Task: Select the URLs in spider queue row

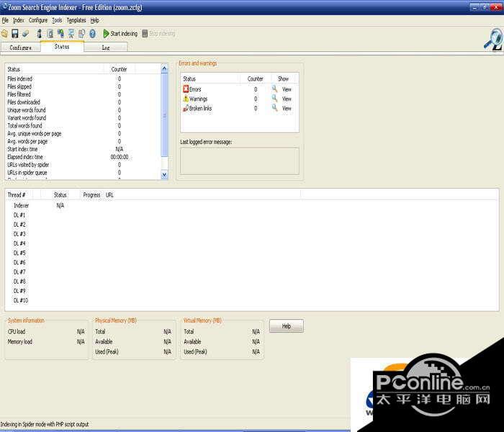Action: [83, 173]
